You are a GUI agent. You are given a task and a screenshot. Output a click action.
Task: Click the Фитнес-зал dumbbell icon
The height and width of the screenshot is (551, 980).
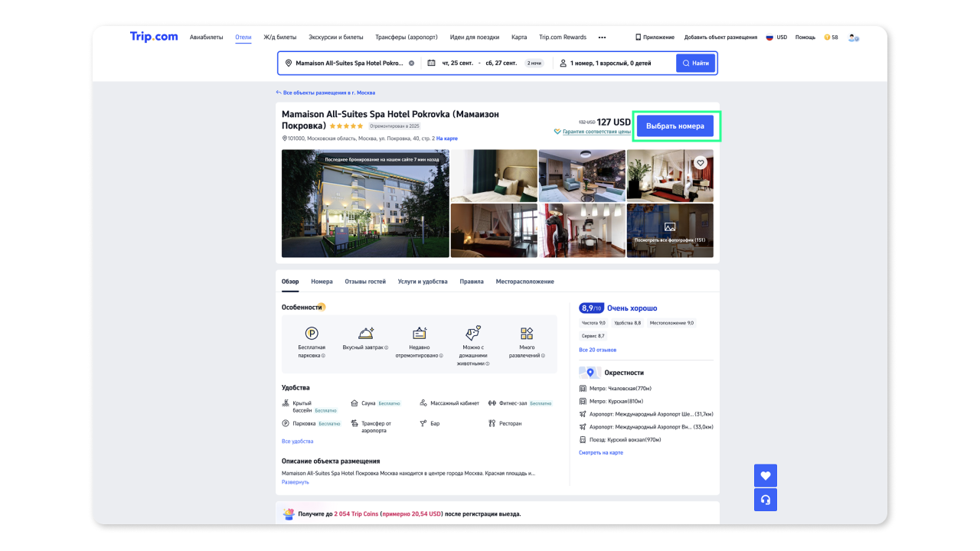[x=492, y=403]
